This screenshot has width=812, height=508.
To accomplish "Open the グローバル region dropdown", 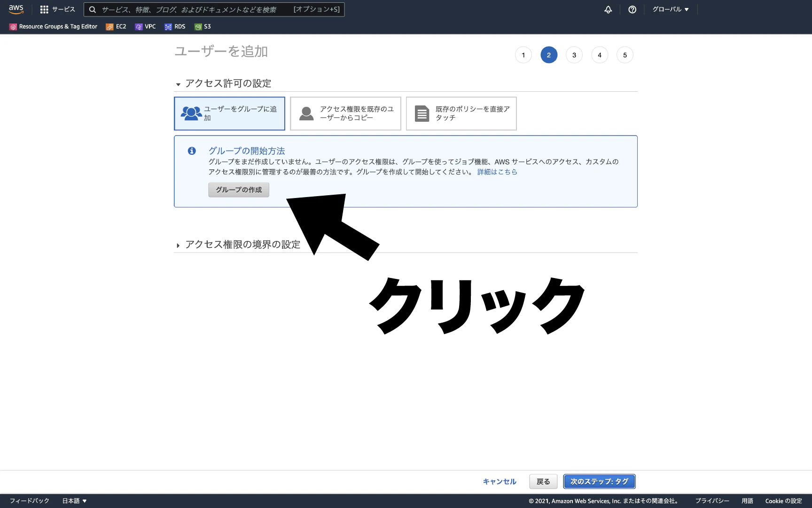I will click(671, 9).
